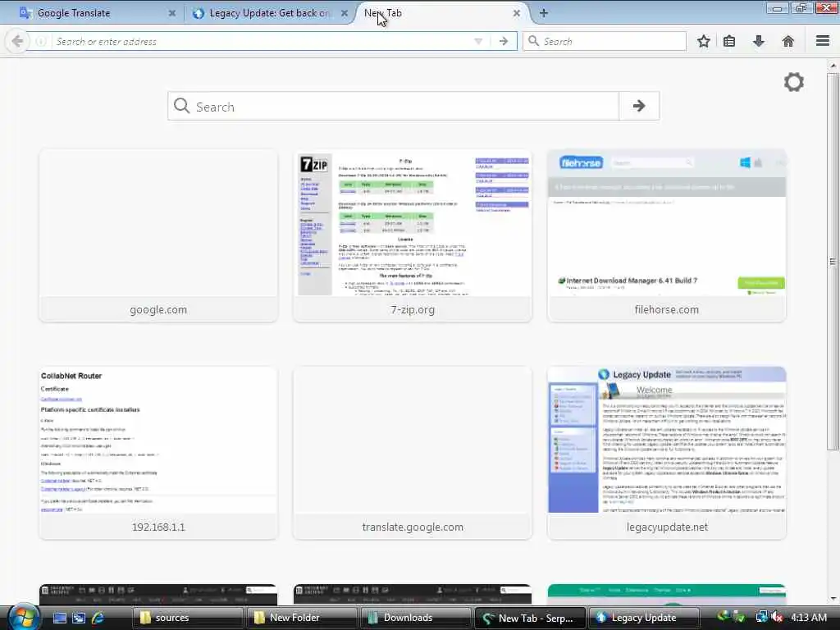The width and height of the screenshot is (840, 630).
Task: Switch to the Downloads taskbar window
Action: point(415,618)
